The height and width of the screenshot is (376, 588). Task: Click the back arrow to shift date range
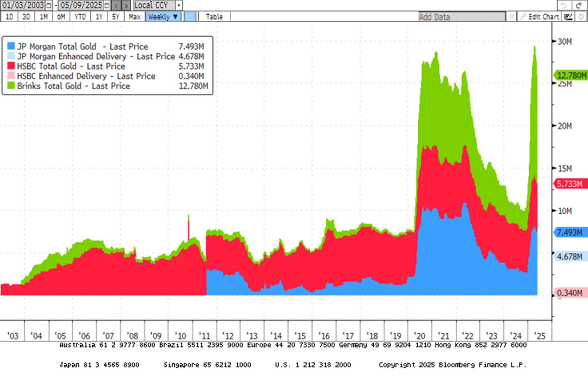click(x=116, y=5)
